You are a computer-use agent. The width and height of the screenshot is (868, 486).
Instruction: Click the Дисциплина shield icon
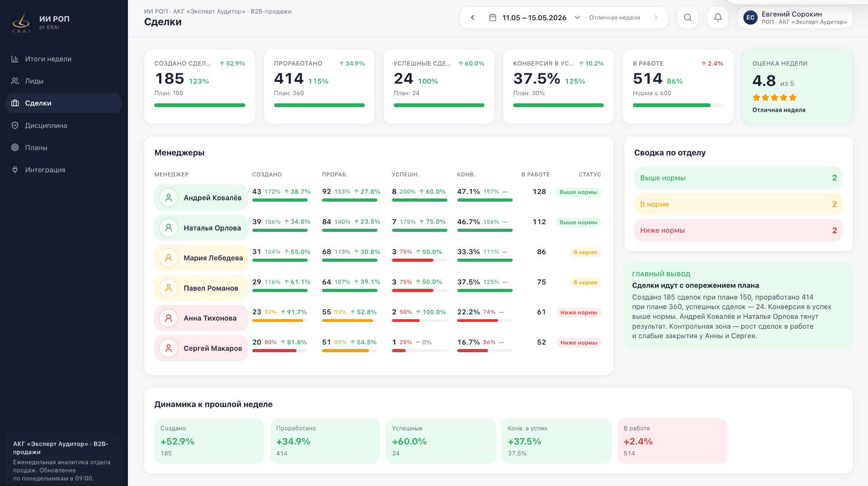15,125
